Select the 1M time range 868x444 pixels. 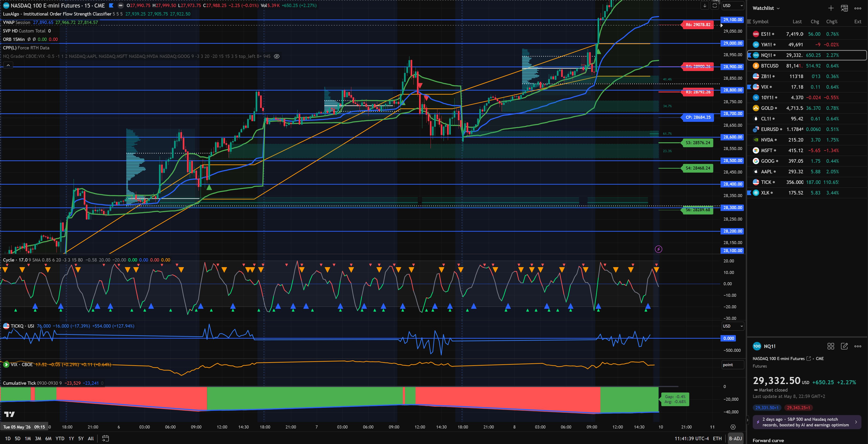[28, 438]
